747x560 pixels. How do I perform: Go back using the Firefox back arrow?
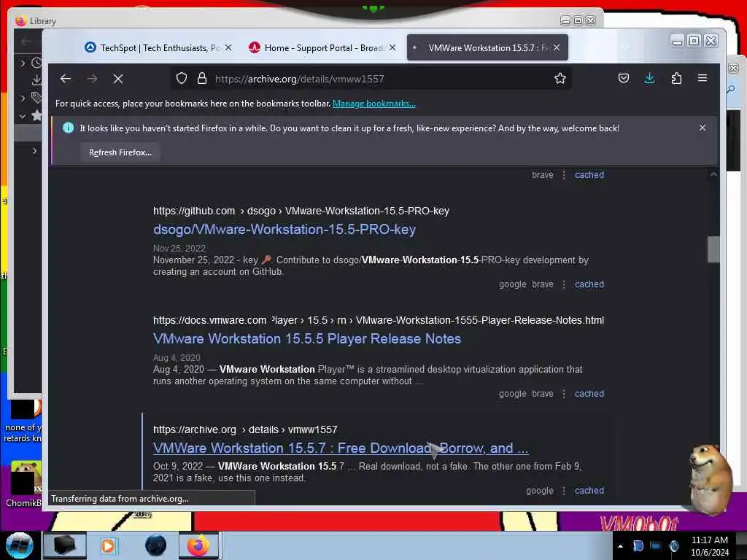tap(66, 79)
